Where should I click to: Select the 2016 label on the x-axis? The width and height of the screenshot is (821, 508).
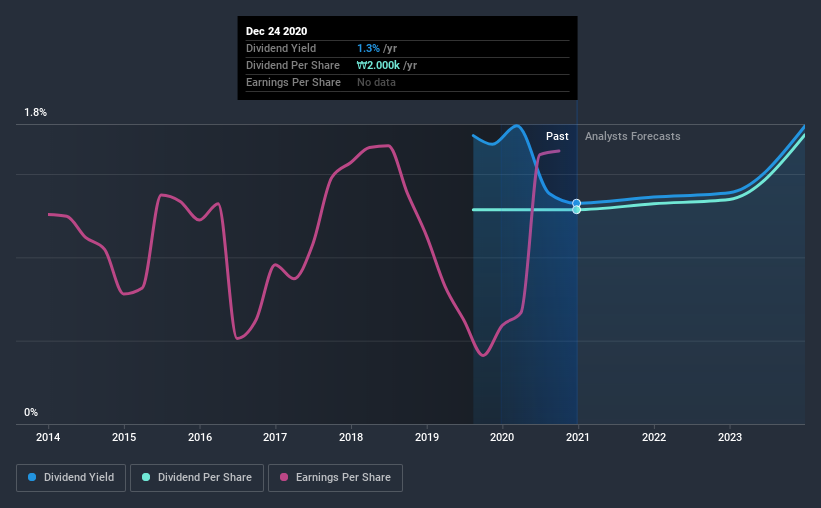coord(200,437)
